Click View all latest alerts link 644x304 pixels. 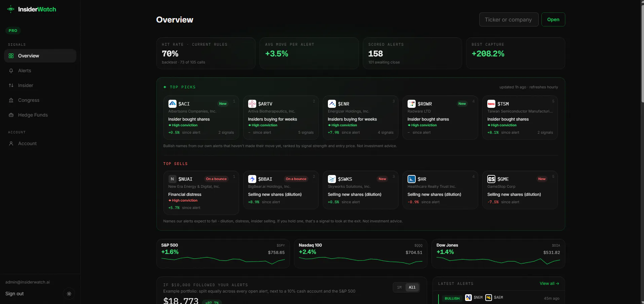[x=550, y=284]
